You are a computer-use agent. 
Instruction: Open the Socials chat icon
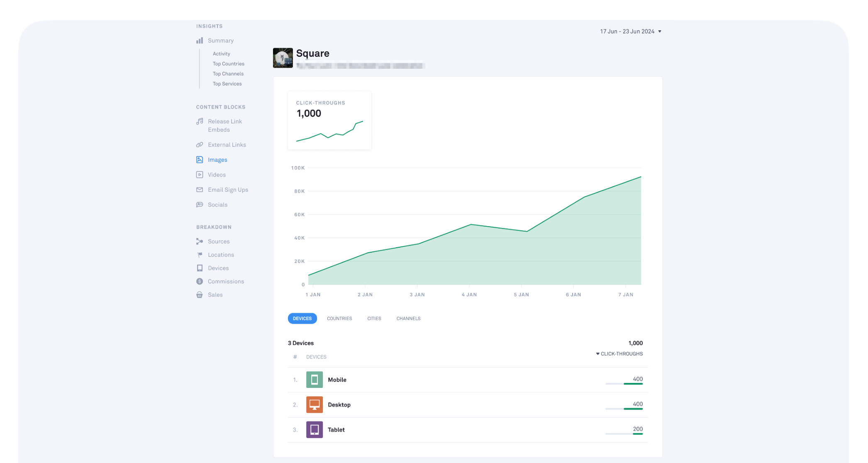(200, 205)
